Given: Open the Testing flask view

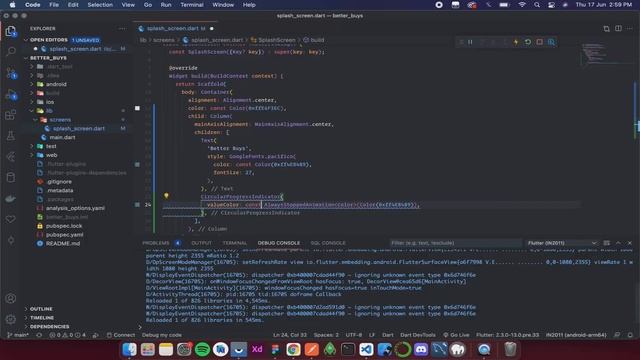Looking at the screenshot, I should [11, 136].
